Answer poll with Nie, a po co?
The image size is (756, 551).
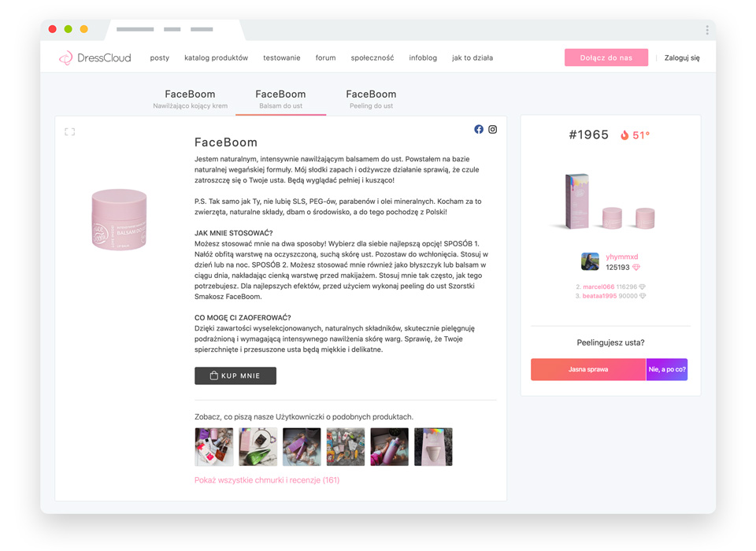[667, 369]
